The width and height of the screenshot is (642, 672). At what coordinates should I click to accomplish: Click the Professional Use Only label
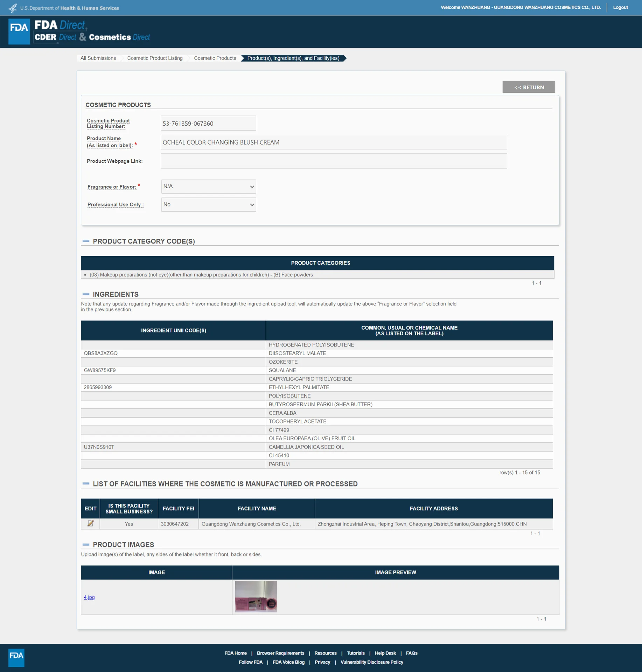[x=116, y=204]
